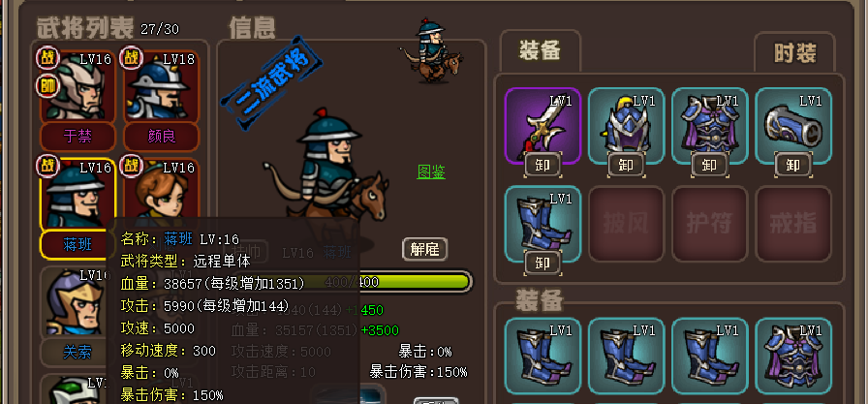Screen dimensions: 868x404
Task: Choose general 关索 portrait
Action: (x=75, y=301)
